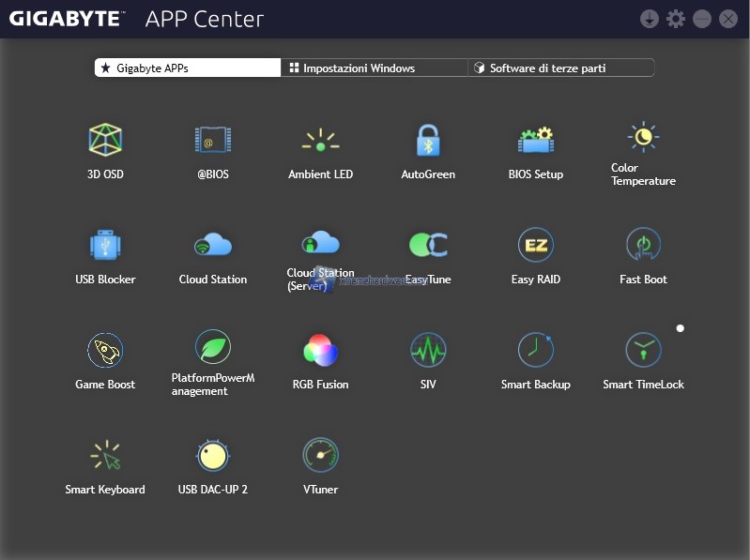Open the Smart Backup app
The image size is (750, 560).
[535, 351]
